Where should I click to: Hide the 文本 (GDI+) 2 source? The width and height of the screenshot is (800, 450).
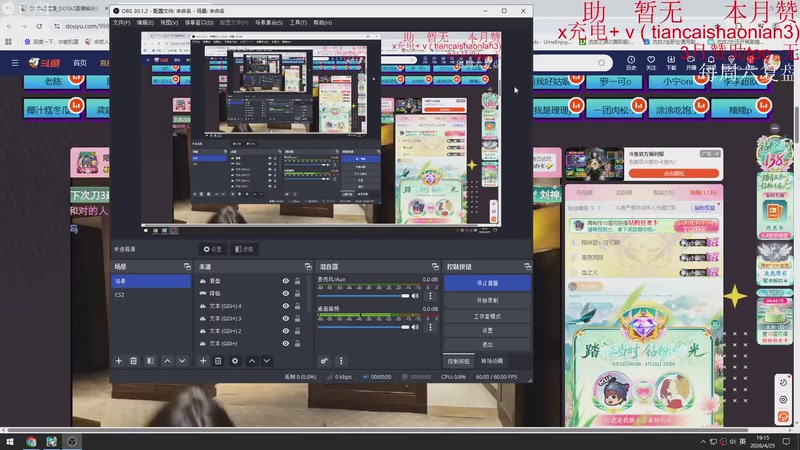click(x=285, y=331)
